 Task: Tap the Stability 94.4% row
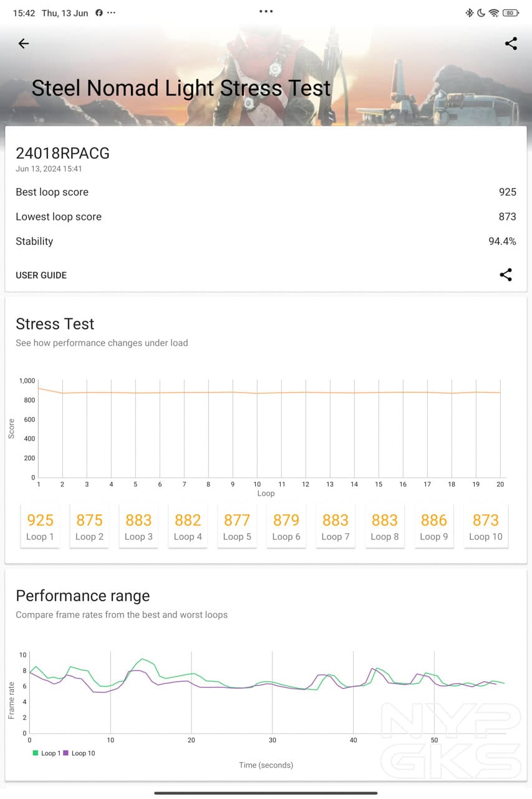pos(266,242)
